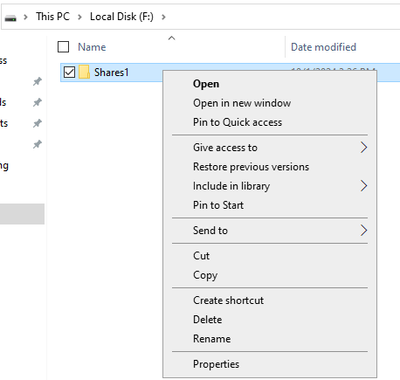Navigate to This PC in breadcrumb
400x380 pixels.
pos(53,16)
